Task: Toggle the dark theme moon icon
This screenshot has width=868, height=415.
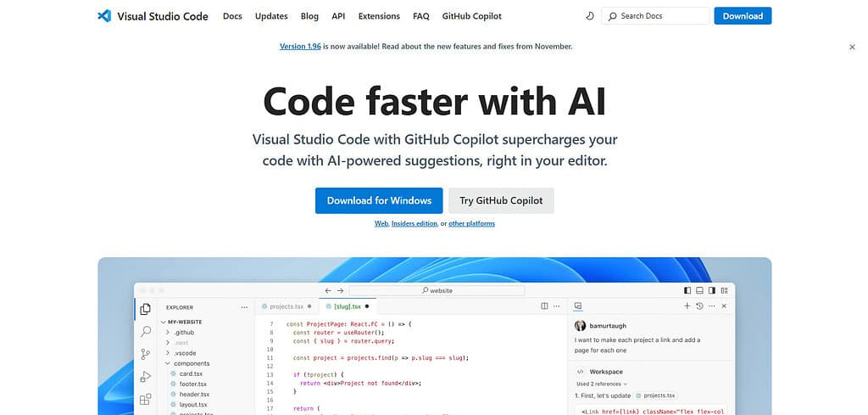Action: click(590, 16)
